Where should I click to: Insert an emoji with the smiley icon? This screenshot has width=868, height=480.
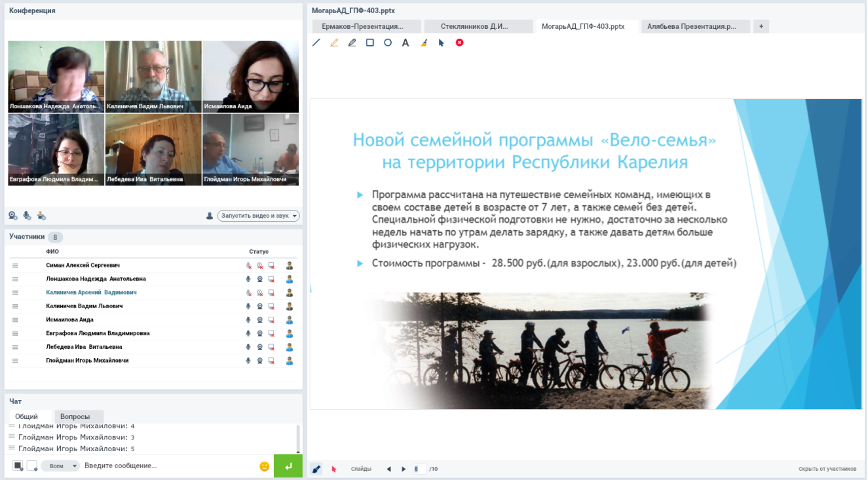coord(265,466)
